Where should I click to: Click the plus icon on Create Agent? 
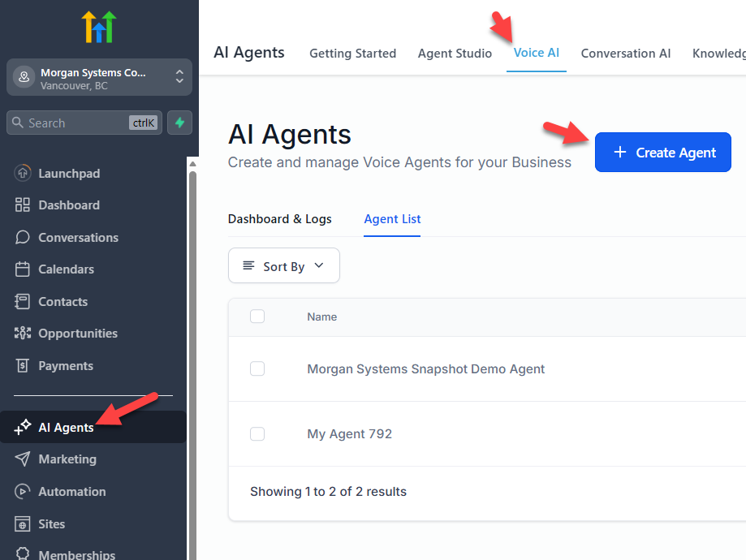click(620, 152)
